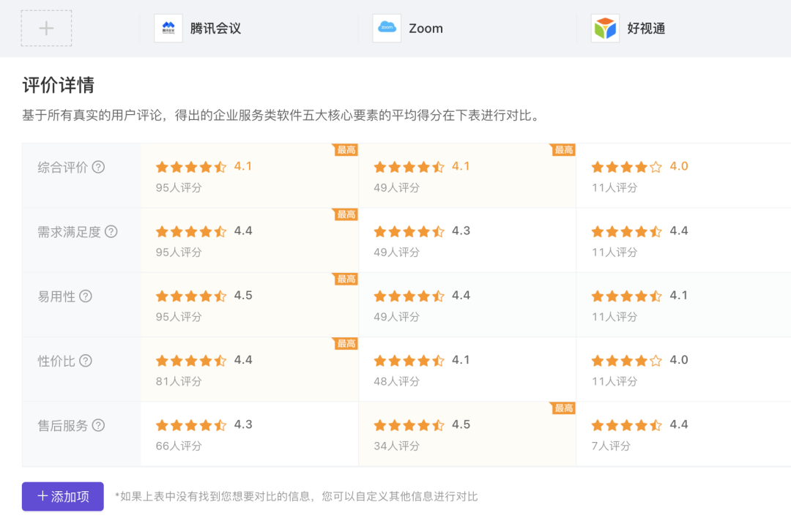Click the 4.5 score for 腾讯会议 易用性
The image size is (791, 532).
click(243, 296)
